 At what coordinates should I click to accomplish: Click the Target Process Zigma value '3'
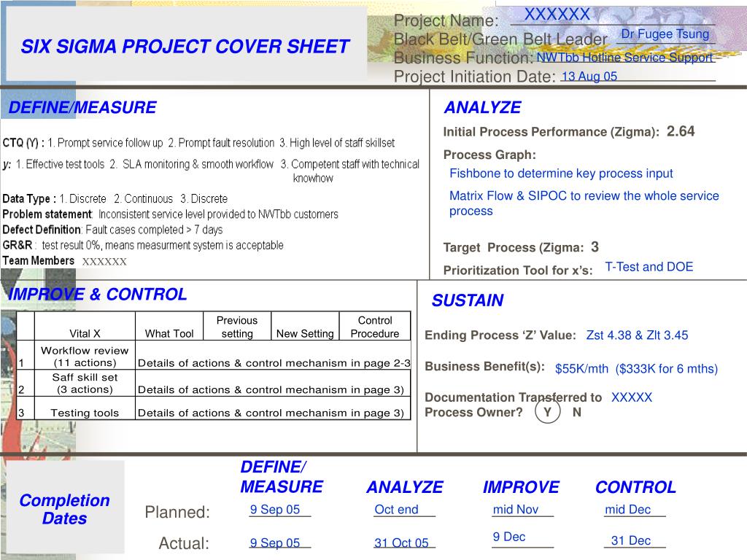click(x=595, y=246)
